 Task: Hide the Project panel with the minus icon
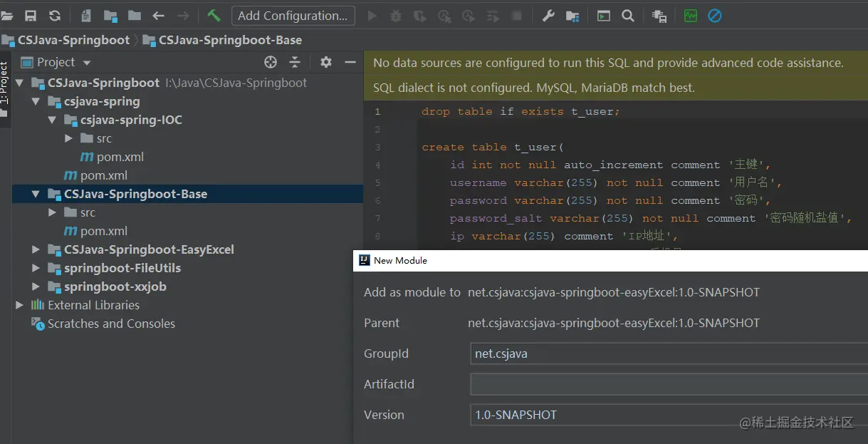[x=350, y=62]
